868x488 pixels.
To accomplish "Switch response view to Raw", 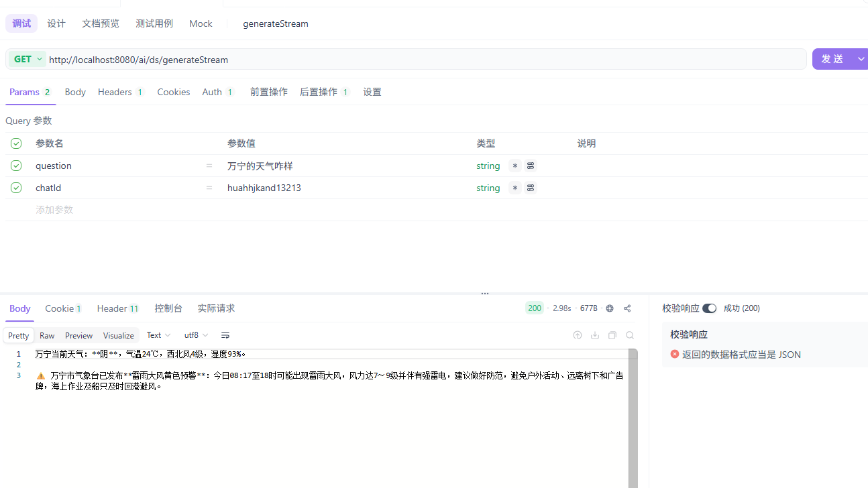I will tap(47, 335).
